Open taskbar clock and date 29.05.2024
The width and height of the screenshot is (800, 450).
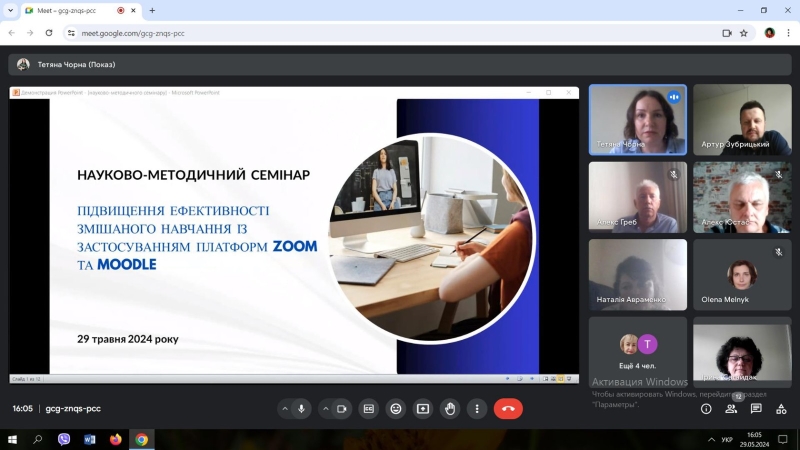[755, 439]
